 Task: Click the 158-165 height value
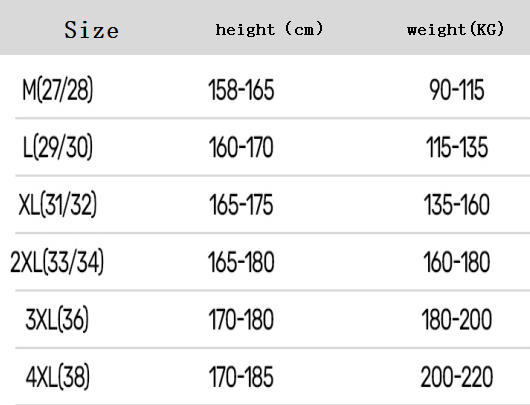pos(241,90)
